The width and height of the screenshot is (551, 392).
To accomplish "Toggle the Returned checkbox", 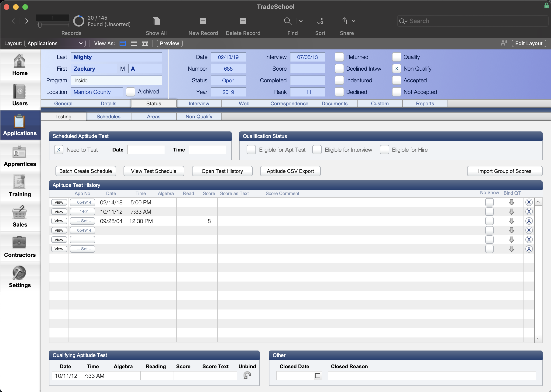I will [x=339, y=56].
